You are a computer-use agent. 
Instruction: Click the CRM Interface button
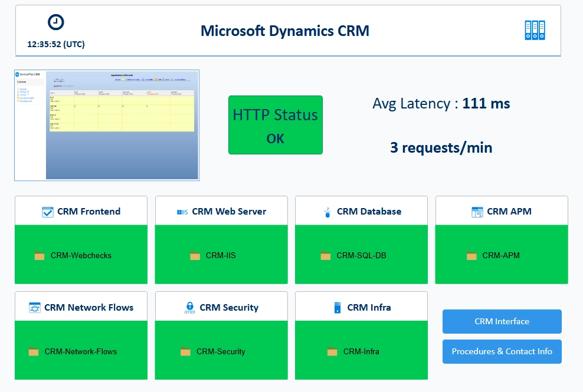tap(502, 321)
